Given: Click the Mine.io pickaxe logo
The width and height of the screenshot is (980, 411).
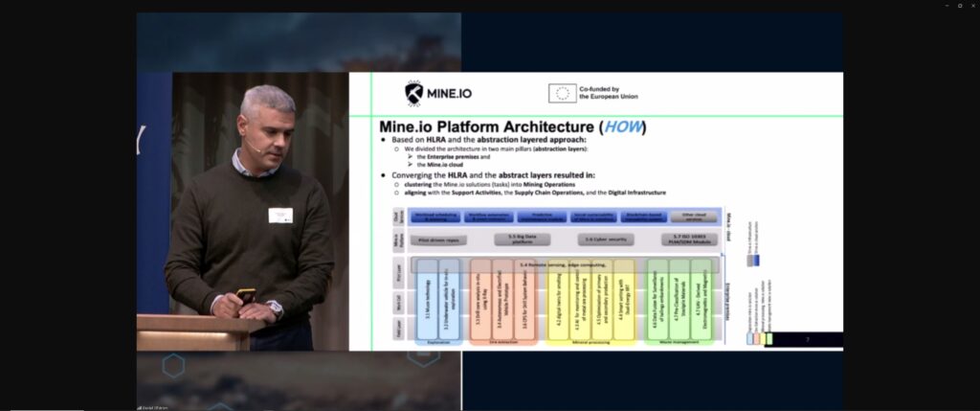Looking at the screenshot, I should (x=413, y=93).
